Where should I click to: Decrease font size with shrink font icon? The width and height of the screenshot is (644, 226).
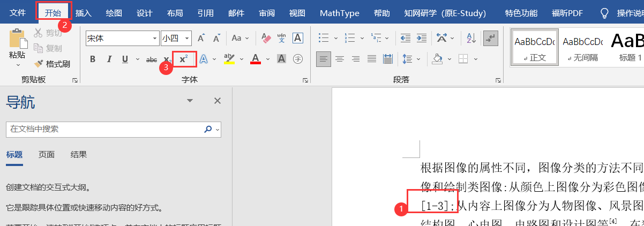coord(217,38)
